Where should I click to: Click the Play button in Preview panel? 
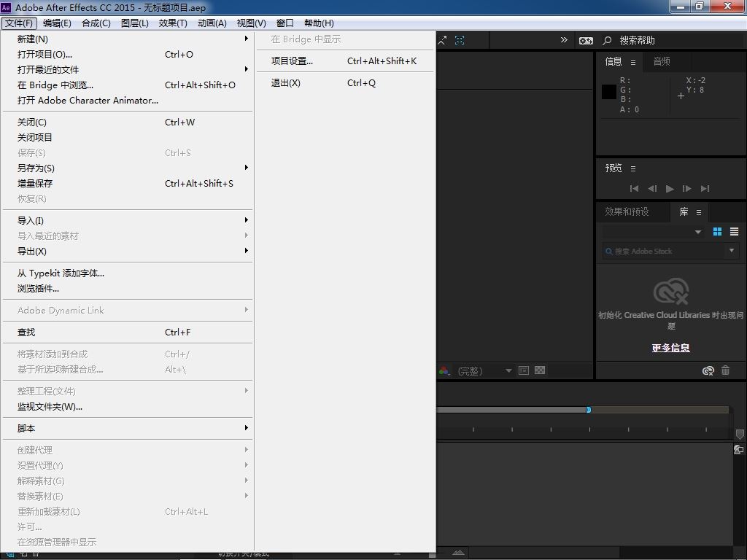[670, 189]
